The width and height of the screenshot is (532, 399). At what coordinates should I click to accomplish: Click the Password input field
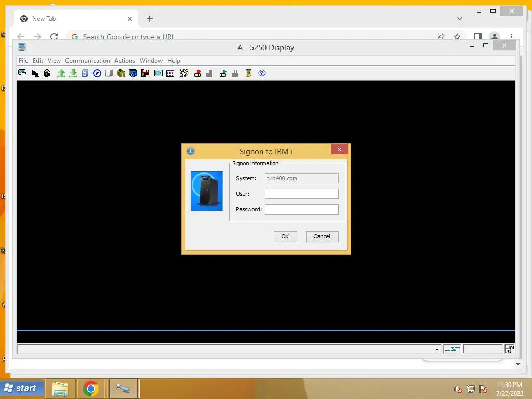click(x=302, y=209)
